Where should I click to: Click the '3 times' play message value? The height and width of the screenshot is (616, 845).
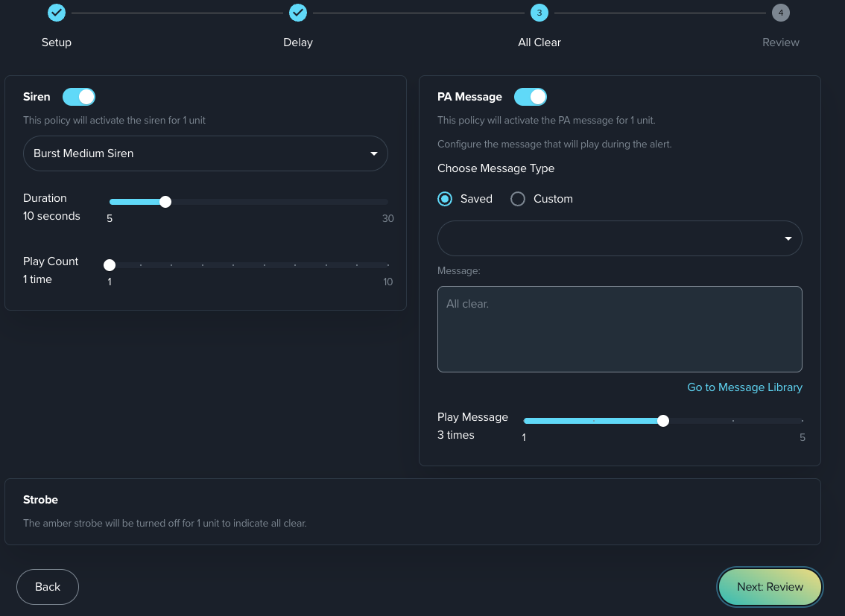point(456,435)
